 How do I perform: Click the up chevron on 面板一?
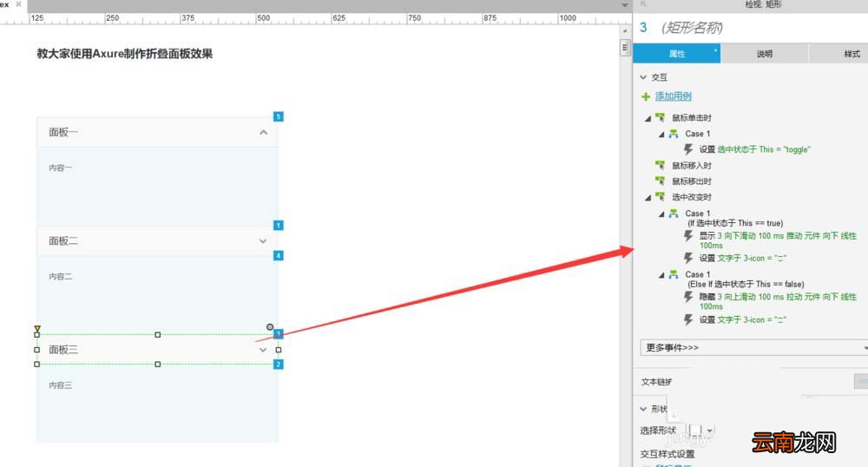point(264,132)
